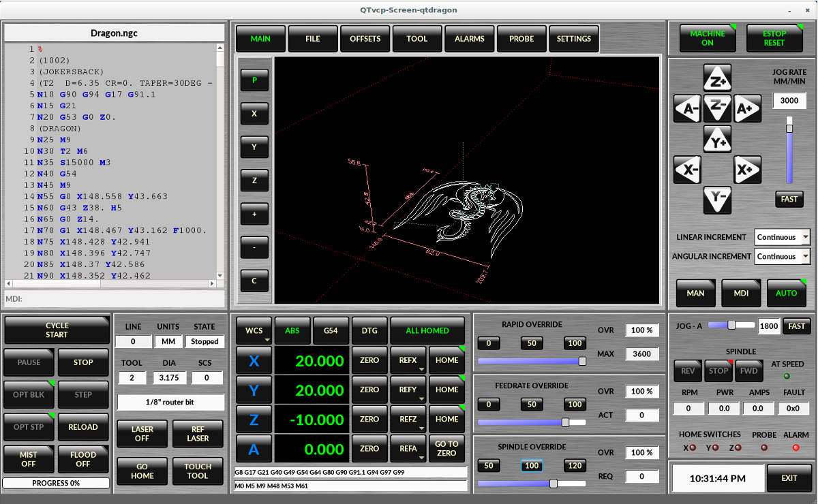Viewport: 818px width, 504px height.
Task: Click the STOP program button
Action: [x=83, y=363]
